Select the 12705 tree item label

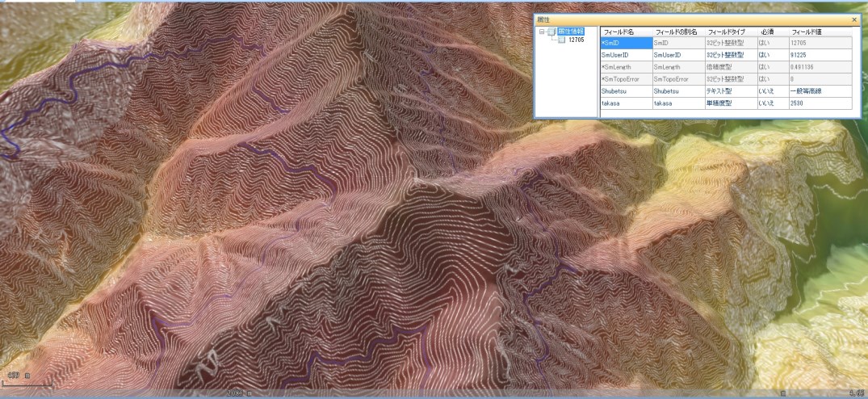[x=577, y=40]
